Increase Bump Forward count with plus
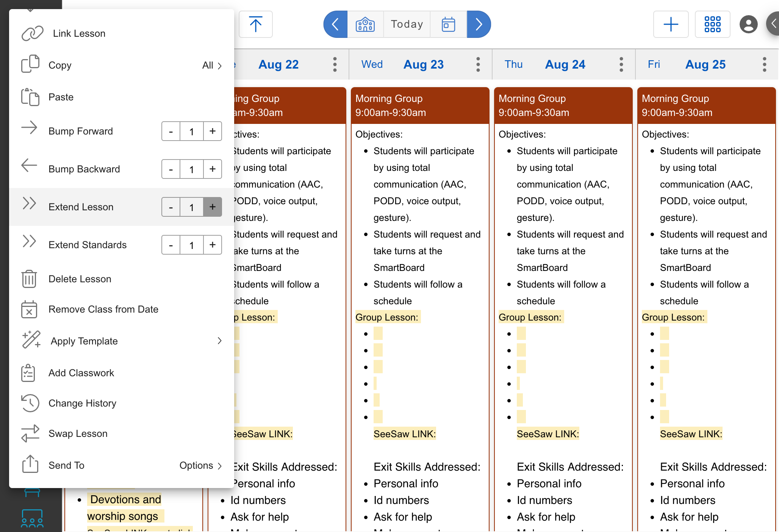 coord(213,131)
